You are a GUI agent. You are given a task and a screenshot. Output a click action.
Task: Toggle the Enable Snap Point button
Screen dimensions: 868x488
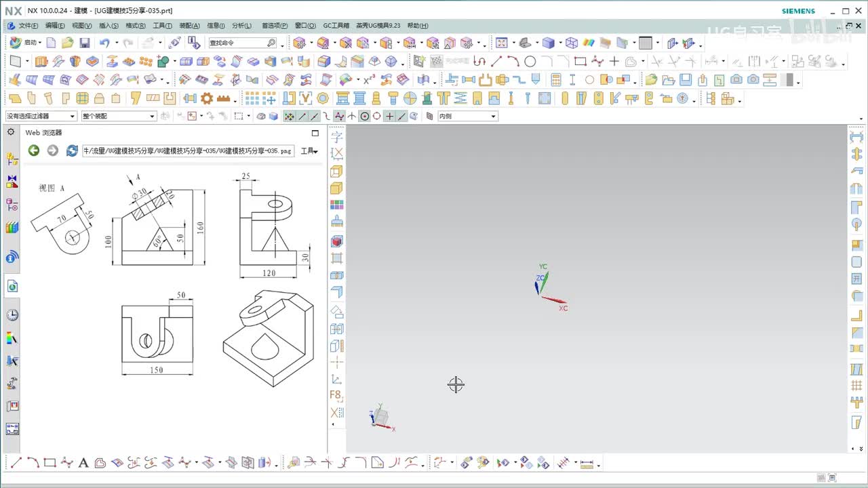coord(290,117)
